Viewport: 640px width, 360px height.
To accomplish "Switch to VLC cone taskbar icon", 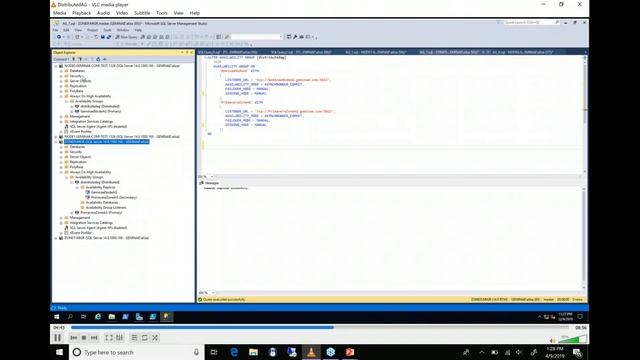I will pyautogui.click(x=311, y=352).
